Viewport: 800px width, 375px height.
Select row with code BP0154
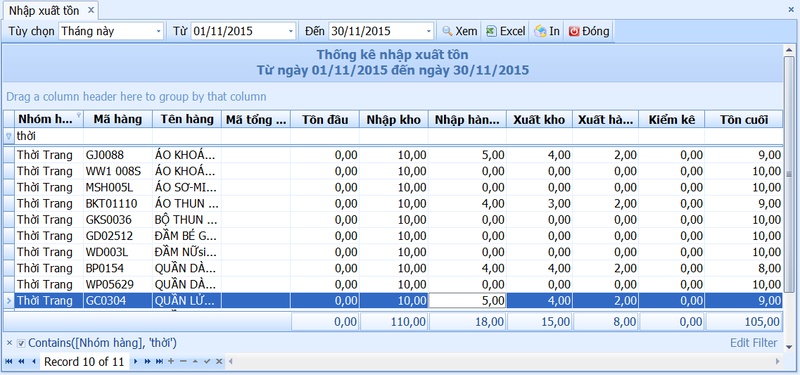(393, 268)
